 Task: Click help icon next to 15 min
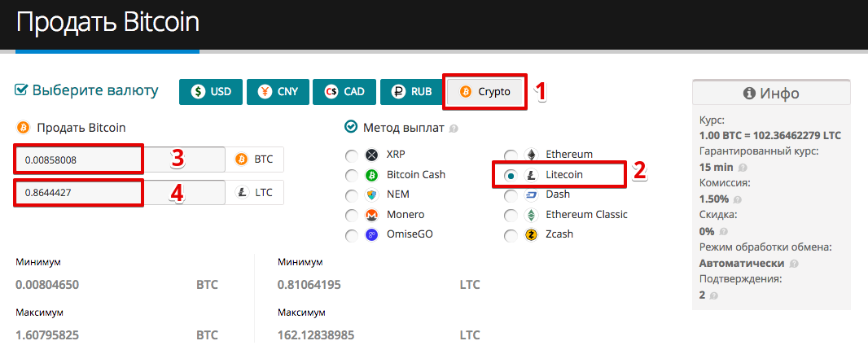coord(743,167)
